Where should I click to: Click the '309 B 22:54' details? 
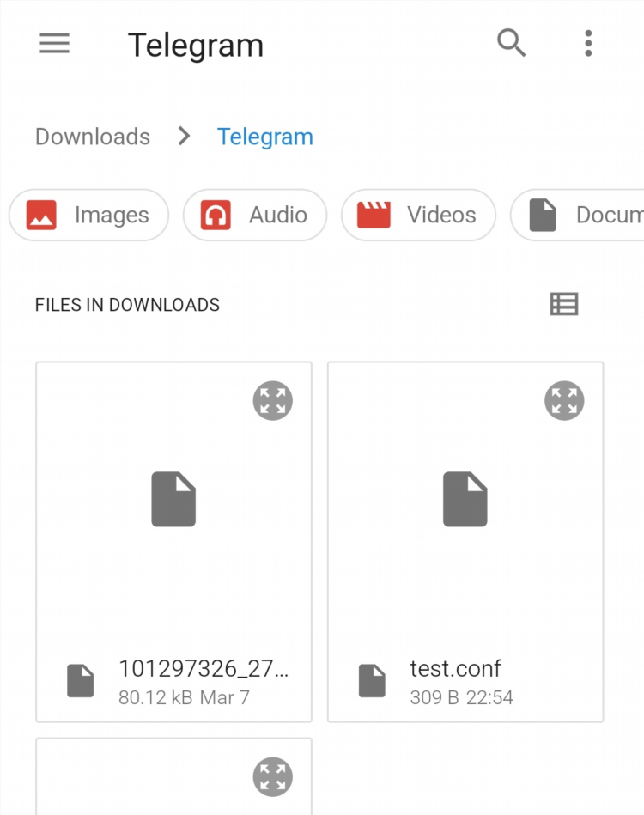462,697
